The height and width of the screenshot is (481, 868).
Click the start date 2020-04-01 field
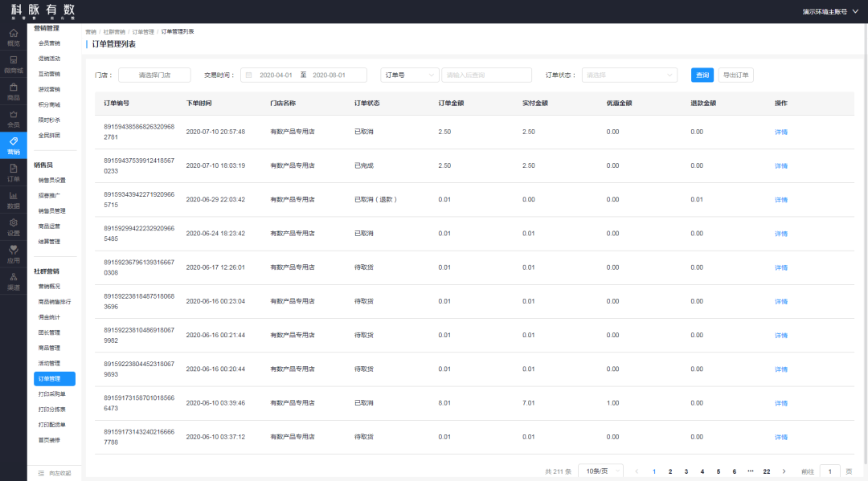(x=276, y=75)
